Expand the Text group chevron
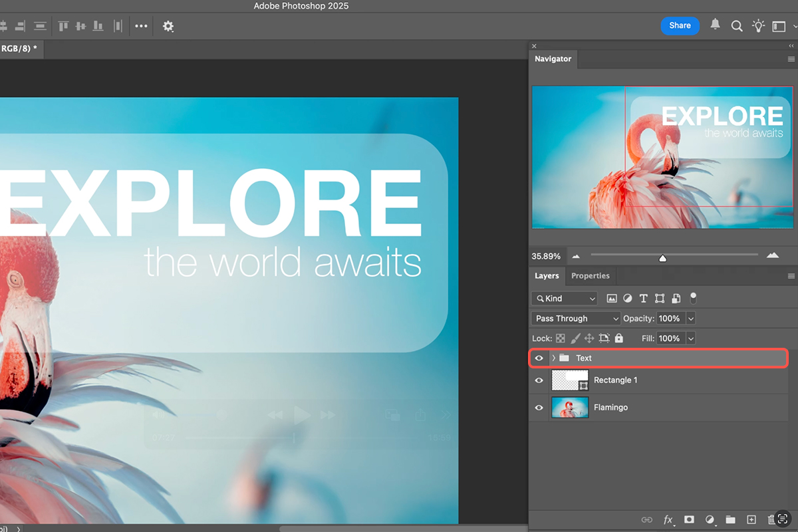The height and width of the screenshot is (532, 798). coord(553,358)
